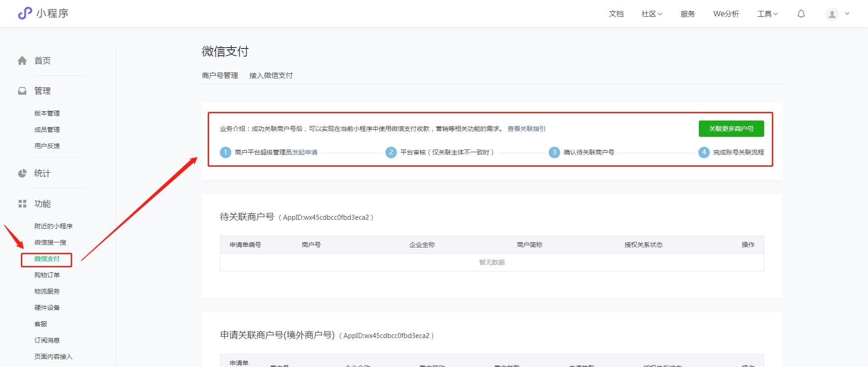Screen dimensions: 868x367
Task: Click the user avatar icon
Action: (832, 14)
